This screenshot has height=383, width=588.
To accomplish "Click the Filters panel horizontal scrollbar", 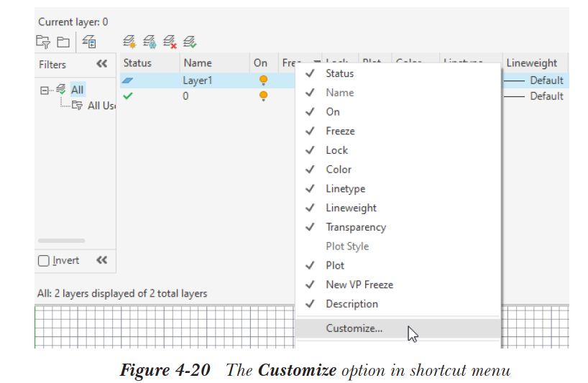I will point(62,241).
